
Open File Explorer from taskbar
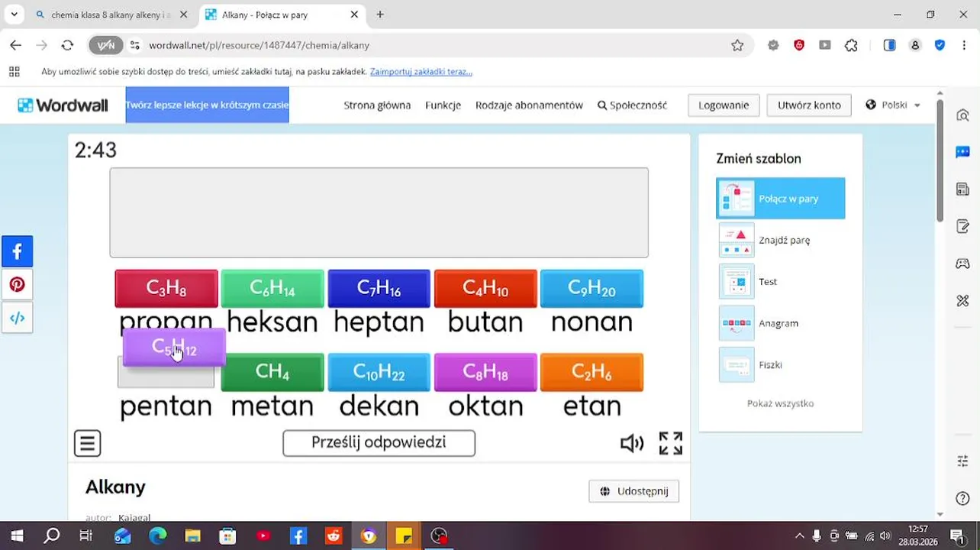click(192, 535)
